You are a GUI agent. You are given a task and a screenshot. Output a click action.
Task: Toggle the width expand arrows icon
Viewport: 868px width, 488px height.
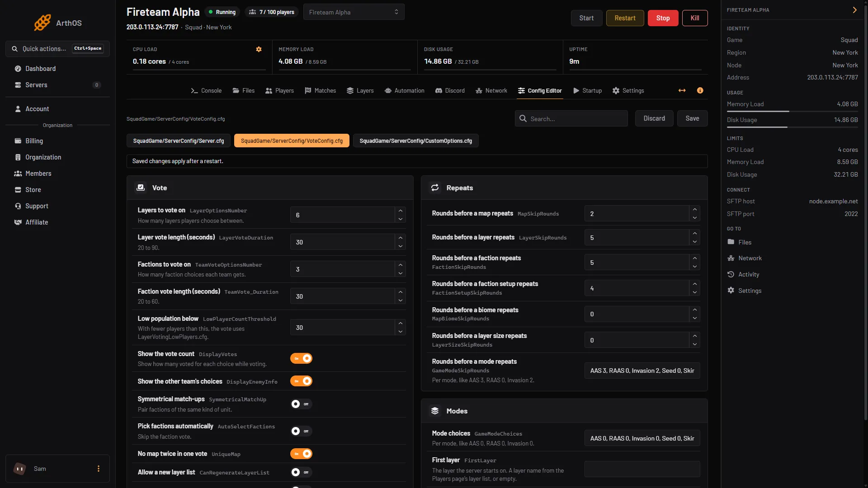point(682,90)
